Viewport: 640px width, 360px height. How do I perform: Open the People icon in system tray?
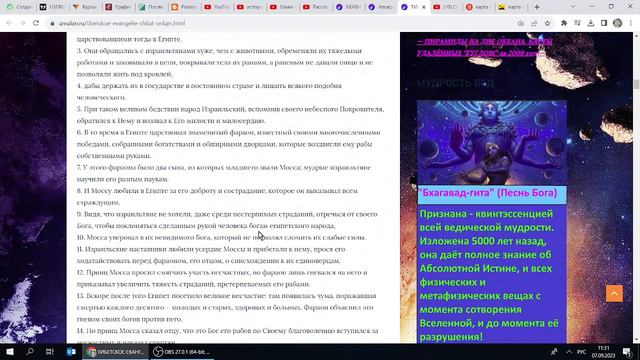[x=554, y=351]
